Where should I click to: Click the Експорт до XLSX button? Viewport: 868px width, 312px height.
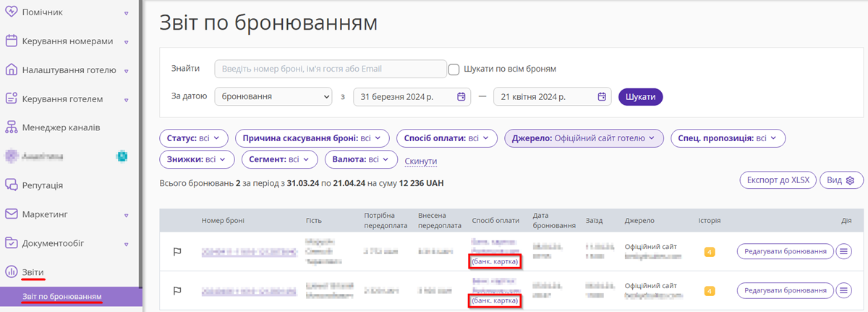pos(778,180)
